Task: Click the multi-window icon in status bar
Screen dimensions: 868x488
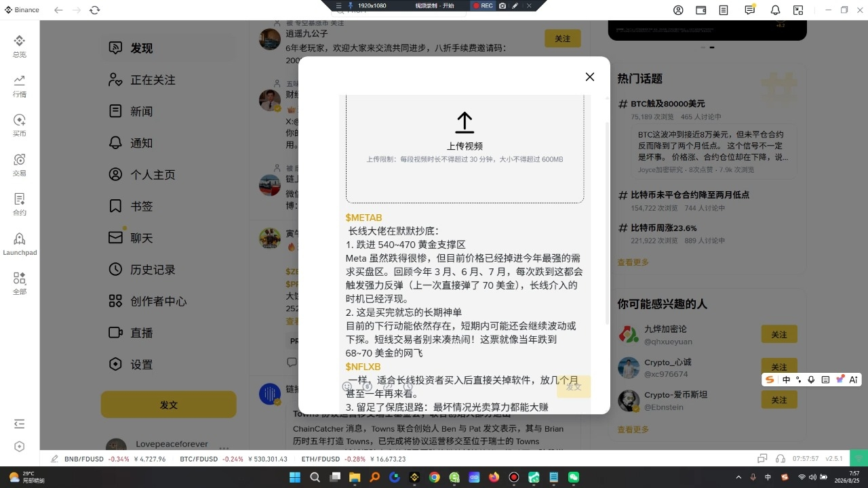Action: pyautogui.click(x=763, y=459)
